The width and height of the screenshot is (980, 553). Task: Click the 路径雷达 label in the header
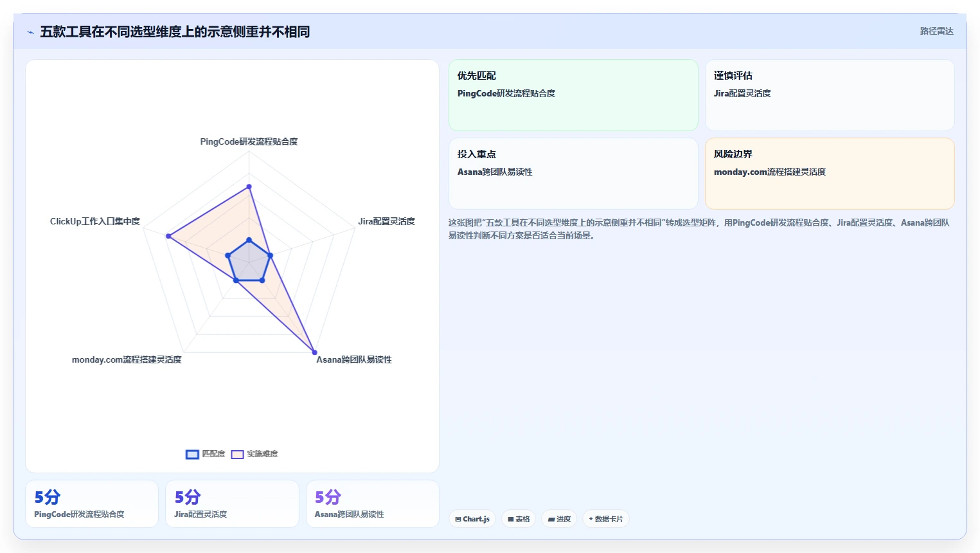936,31
